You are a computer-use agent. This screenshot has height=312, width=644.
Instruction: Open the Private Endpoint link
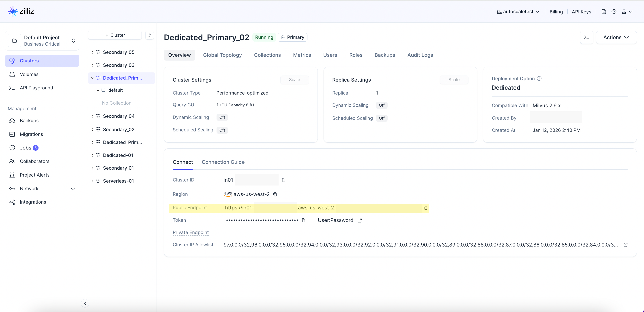click(x=191, y=232)
